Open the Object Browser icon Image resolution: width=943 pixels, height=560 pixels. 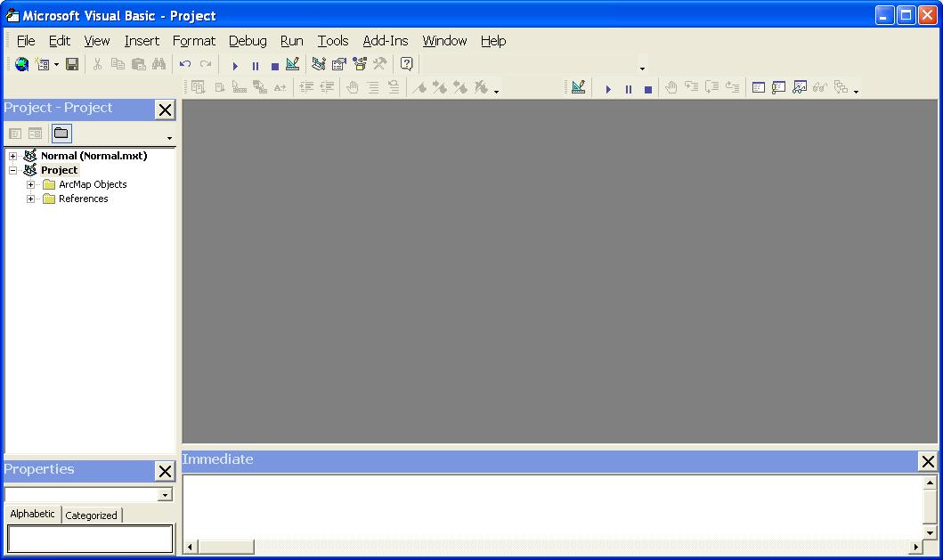[x=360, y=64]
